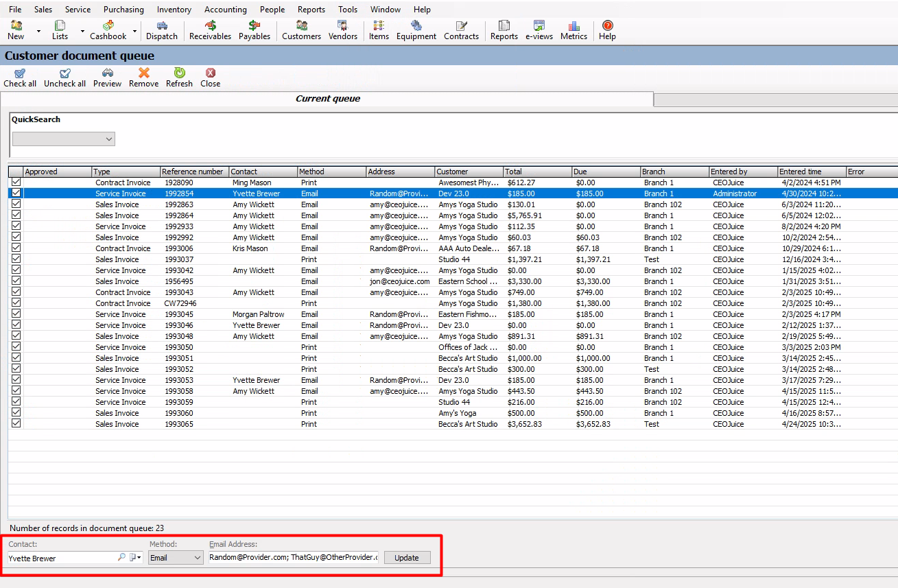Screen dimensions: 898x588
Task: Sort by the Type column header
Action: click(126, 172)
